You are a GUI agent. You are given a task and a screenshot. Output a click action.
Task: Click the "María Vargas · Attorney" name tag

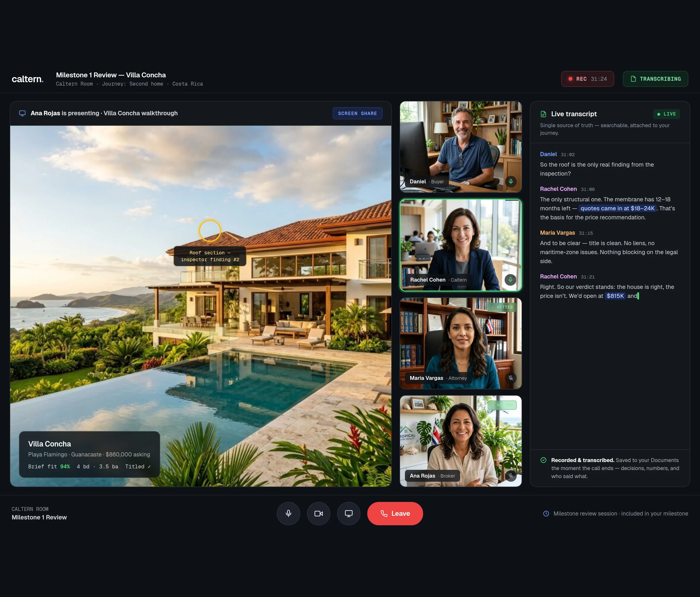pos(438,378)
